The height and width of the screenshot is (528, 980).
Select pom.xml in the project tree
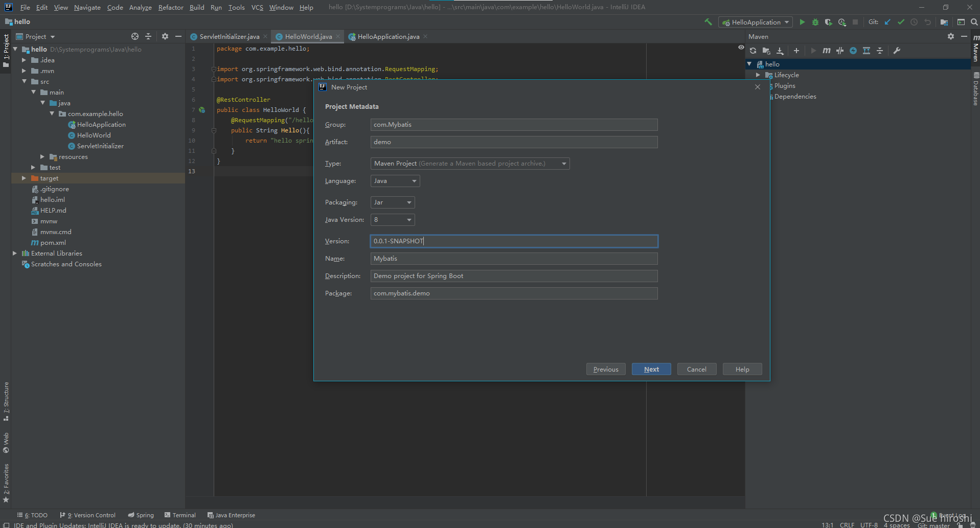[53, 243]
